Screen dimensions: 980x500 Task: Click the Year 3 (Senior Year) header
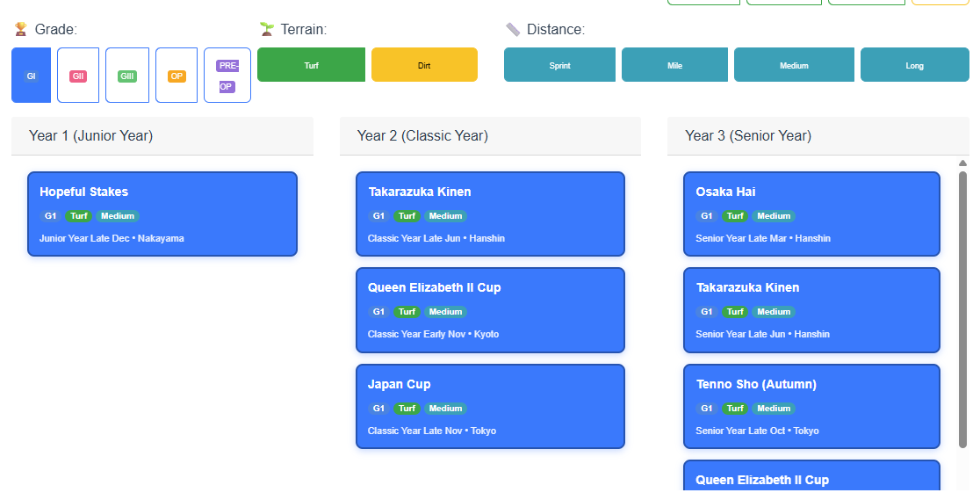click(818, 136)
